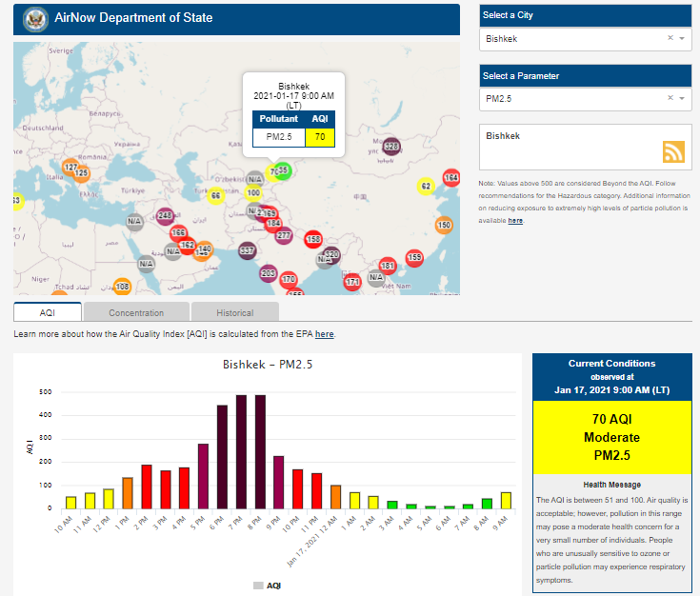Switch to the Historical tab
Screen dimensions: 700x596
click(x=234, y=312)
